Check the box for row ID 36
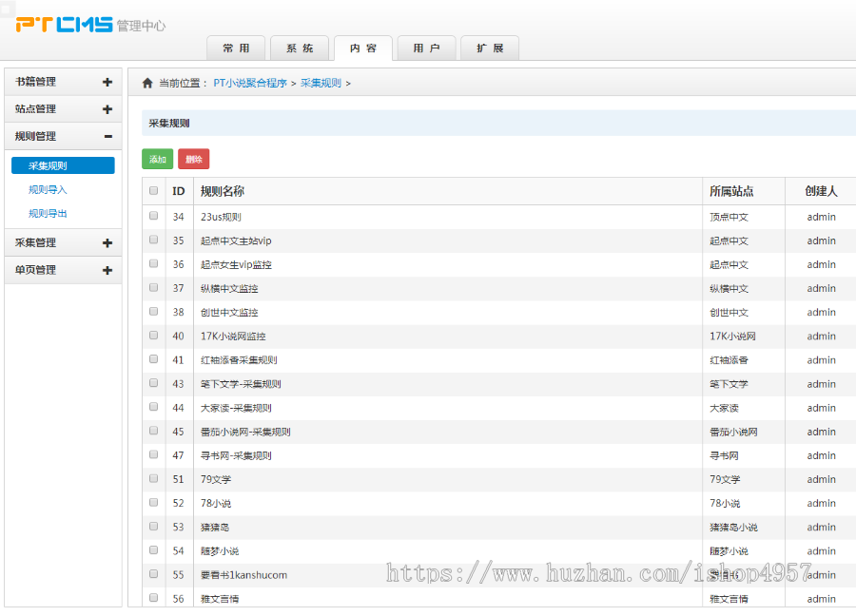856x616 pixels. pos(153,264)
